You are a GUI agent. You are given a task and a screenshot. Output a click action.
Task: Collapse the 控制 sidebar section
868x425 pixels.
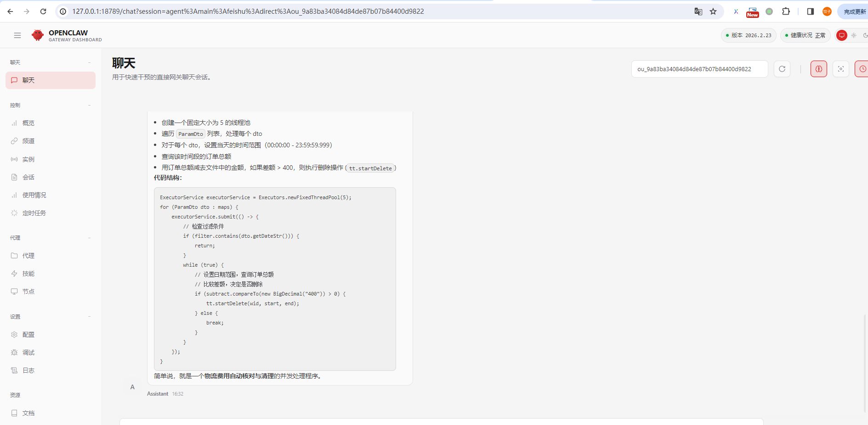(x=89, y=105)
